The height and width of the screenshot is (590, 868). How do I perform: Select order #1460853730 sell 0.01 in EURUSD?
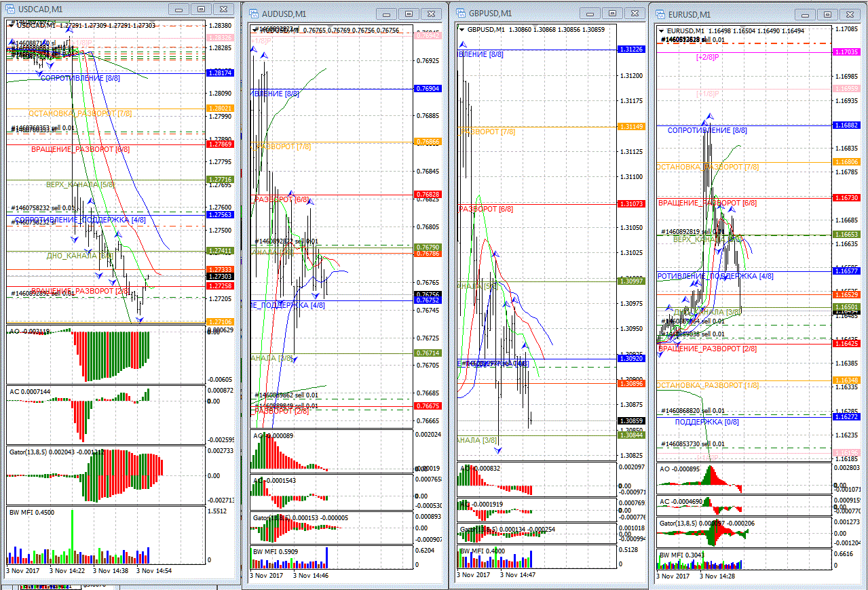click(693, 444)
